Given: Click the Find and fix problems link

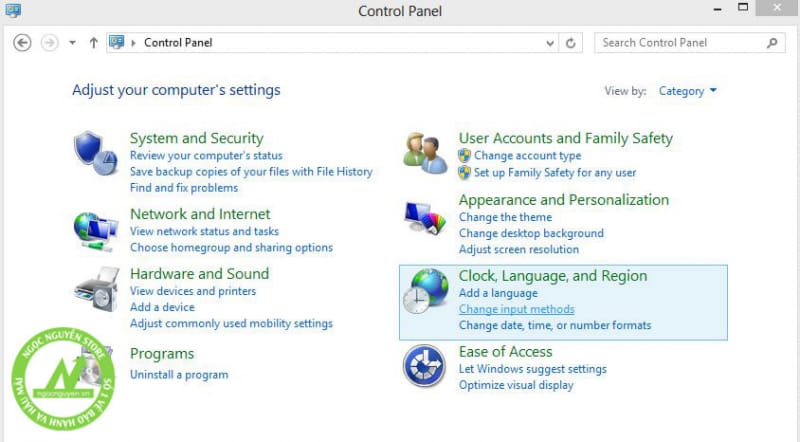Looking at the screenshot, I should [x=184, y=188].
